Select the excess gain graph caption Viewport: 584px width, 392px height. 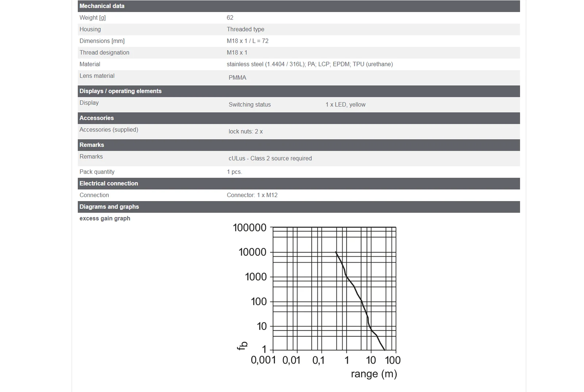105,218
